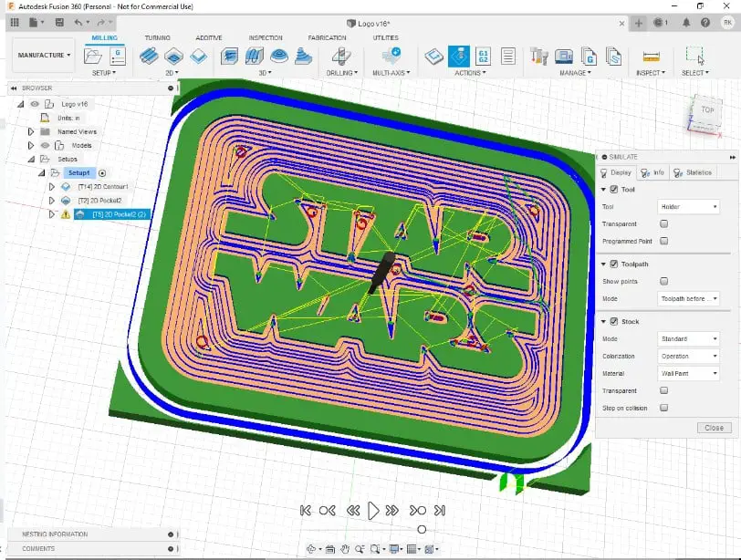Toggle the Stock section checkbox
This screenshot has width=741, height=560.
(x=614, y=321)
